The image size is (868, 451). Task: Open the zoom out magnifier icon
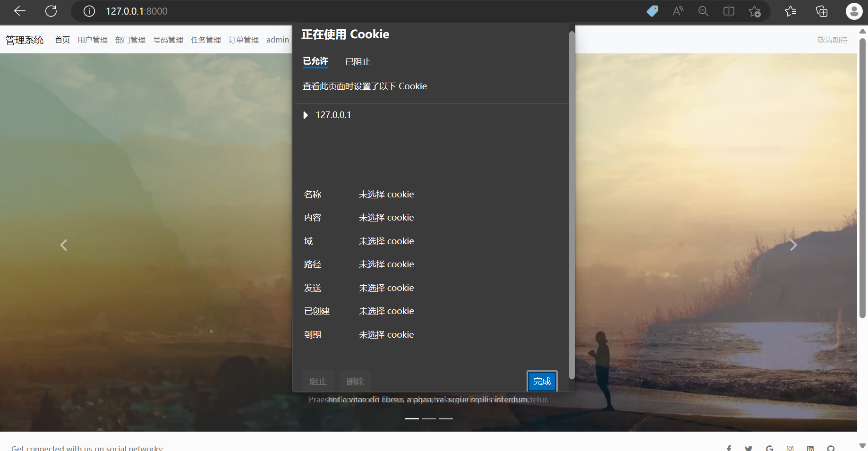(x=703, y=11)
